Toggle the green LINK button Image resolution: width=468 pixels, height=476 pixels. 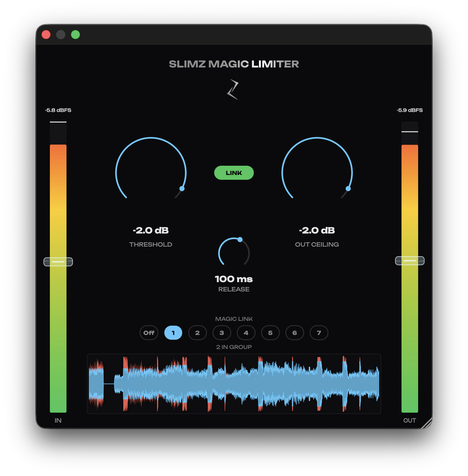tap(234, 173)
